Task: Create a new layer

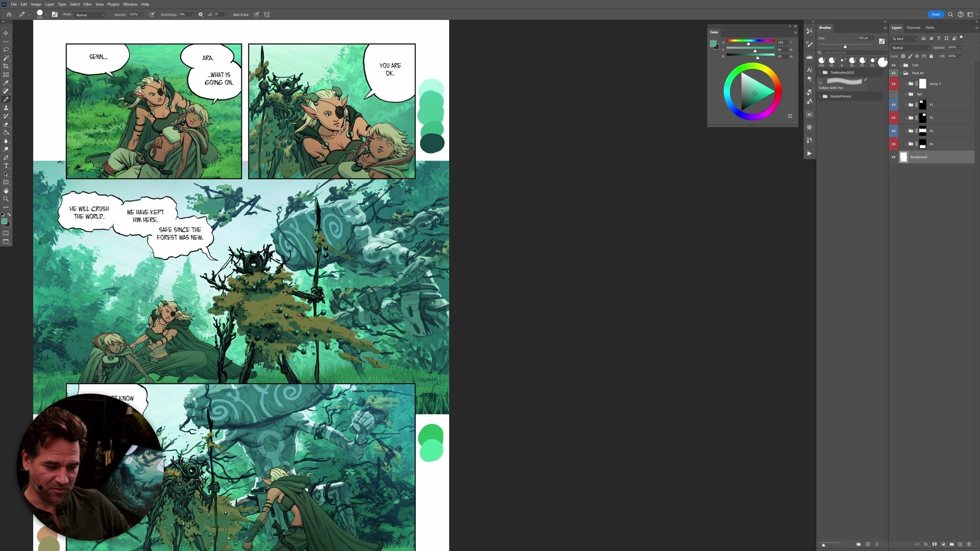Action: coord(960,544)
